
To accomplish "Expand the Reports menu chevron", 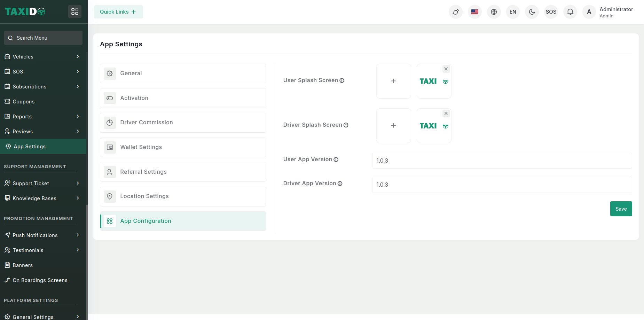I will coord(78,116).
